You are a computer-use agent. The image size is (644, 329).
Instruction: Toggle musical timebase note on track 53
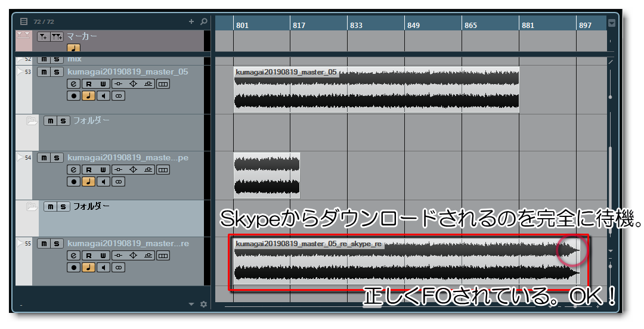(88, 96)
